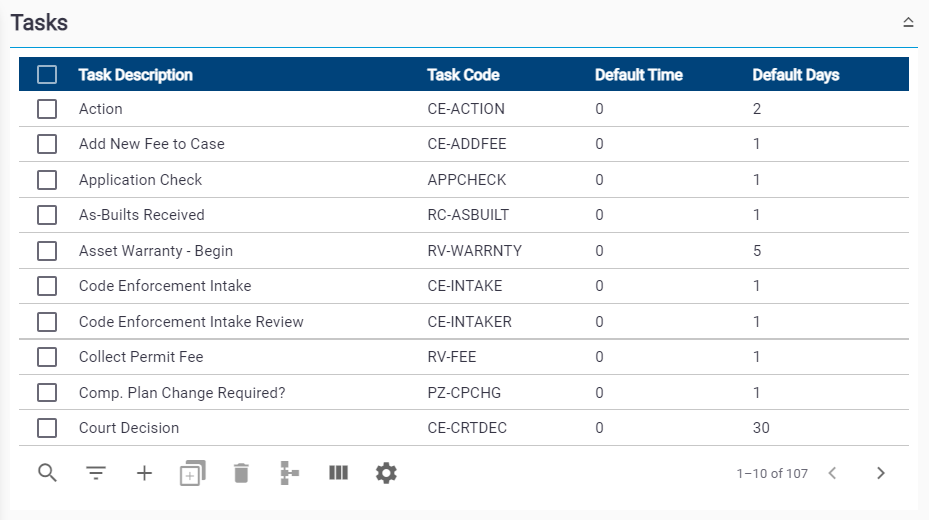Sort by Default Time column header
This screenshot has height=520, width=929.
click(639, 75)
